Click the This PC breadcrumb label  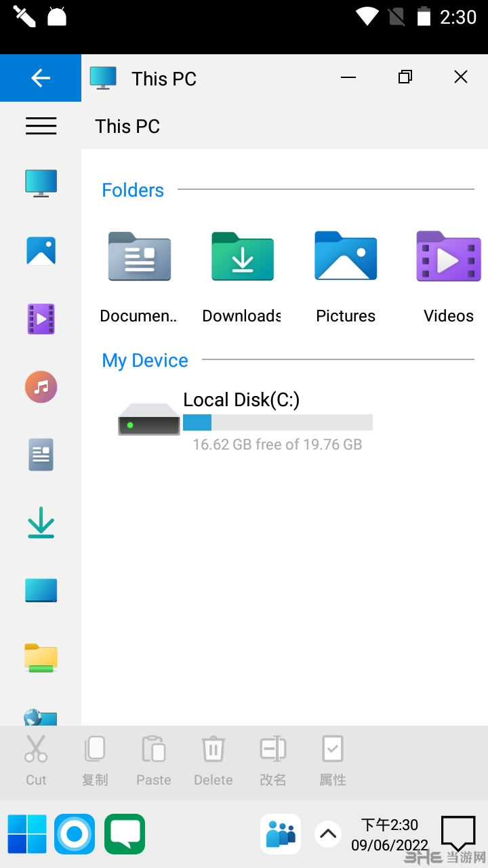127,126
